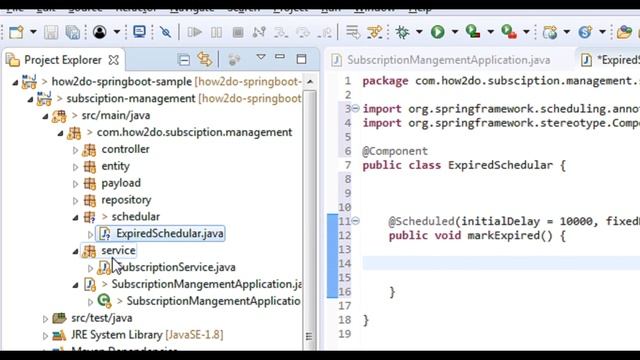The width and height of the screenshot is (640, 360).
Task: Select ExpiredSchedular.java in the tree
Action: [169, 233]
